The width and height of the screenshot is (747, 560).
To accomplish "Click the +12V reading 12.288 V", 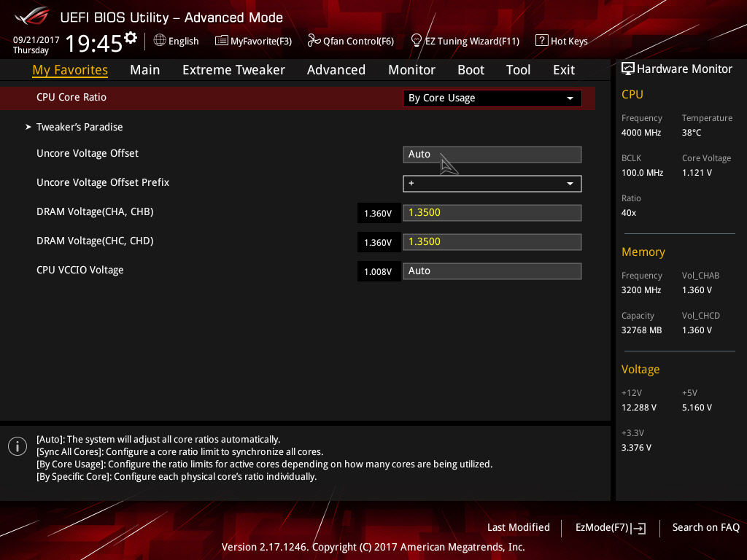I will (639, 408).
